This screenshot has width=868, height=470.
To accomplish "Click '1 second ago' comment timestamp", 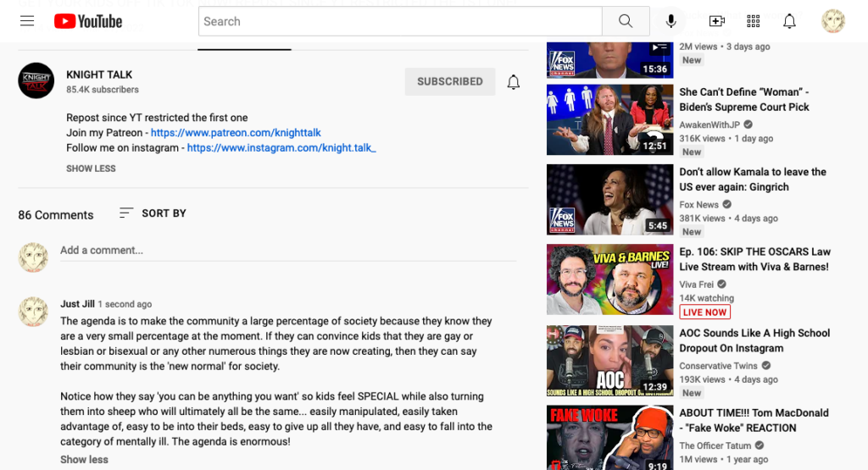I will tap(125, 304).
